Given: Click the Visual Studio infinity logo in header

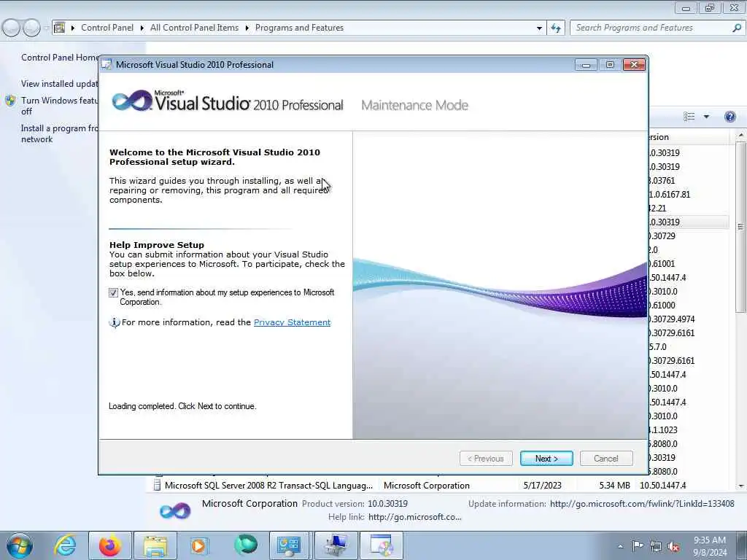Looking at the screenshot, I should 131,101.
